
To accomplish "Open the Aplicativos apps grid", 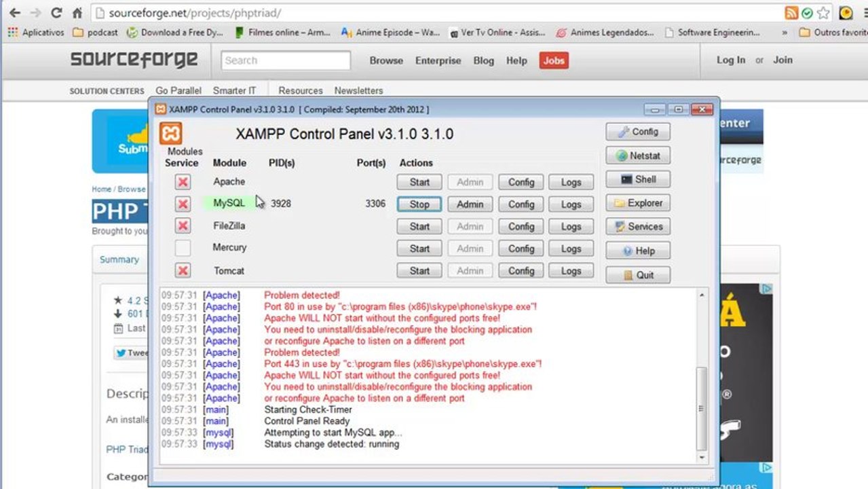I will pyautogui.click(x=35, y=32).
